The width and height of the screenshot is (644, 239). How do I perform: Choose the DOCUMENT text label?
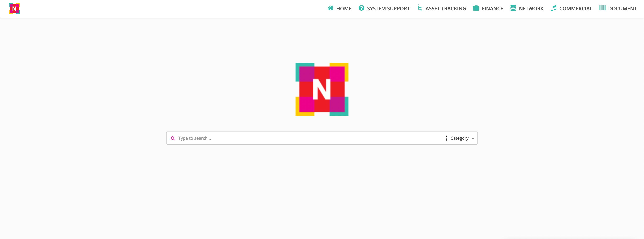622,9
